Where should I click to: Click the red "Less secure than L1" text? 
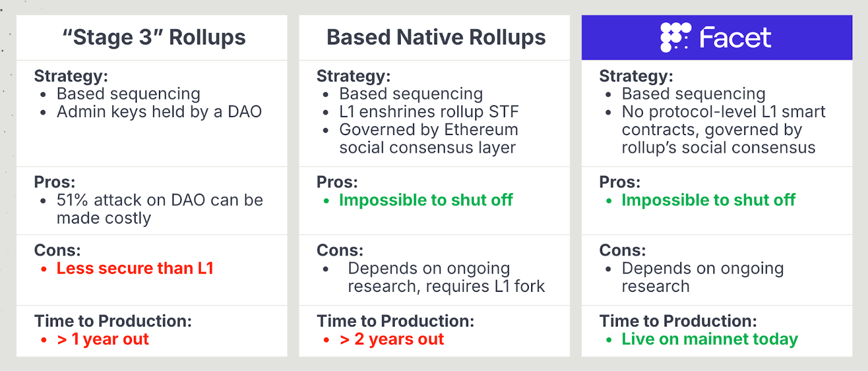pos(135,268)
